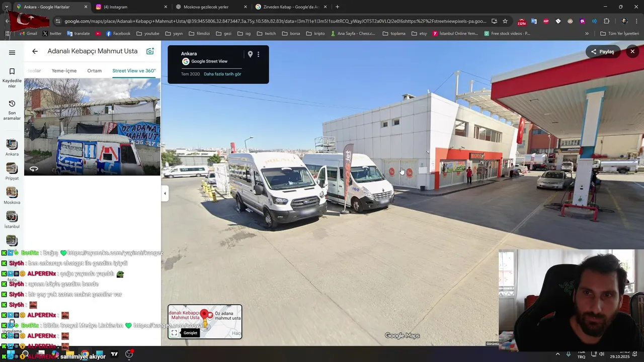Open the twitter bookmark
This screenshot has height=362, width=644.
[52, 34]
